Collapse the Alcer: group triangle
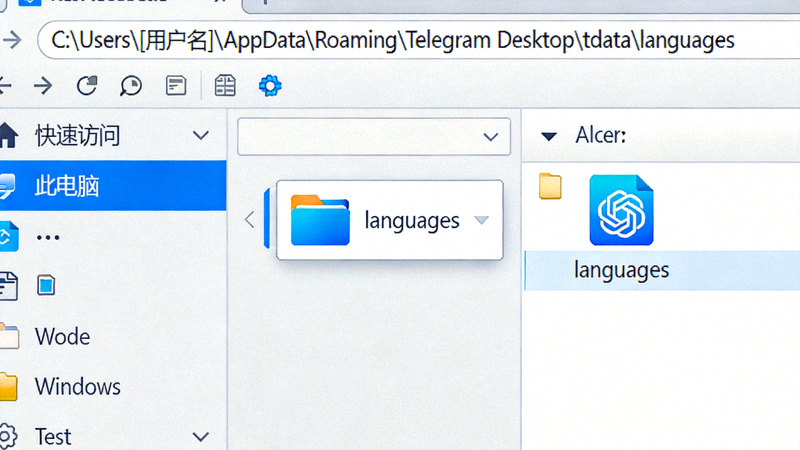This screenshot has height=450, width=800. 549,136
